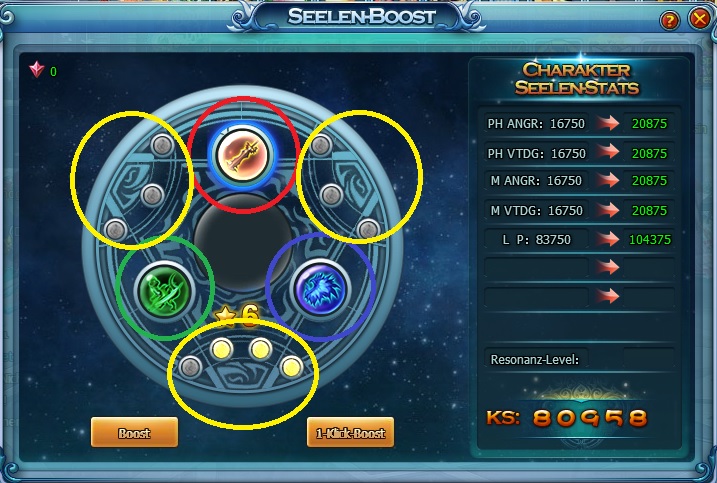Viewport: 717px width, 483px height.
Task: Select the blue beast soul orb
Action: point(320,289)
